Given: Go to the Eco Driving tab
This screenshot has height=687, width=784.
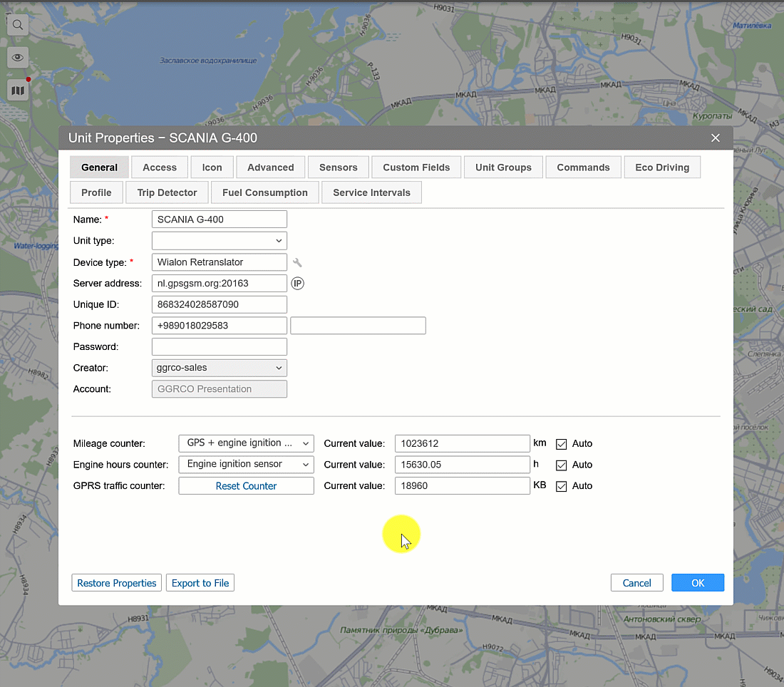Looking at the screenshot, I should pos(661,167).
